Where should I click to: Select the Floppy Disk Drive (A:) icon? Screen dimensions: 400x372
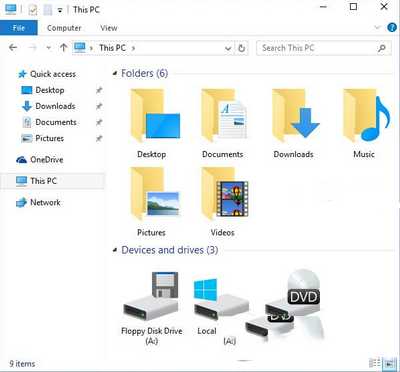pos(151,297)
